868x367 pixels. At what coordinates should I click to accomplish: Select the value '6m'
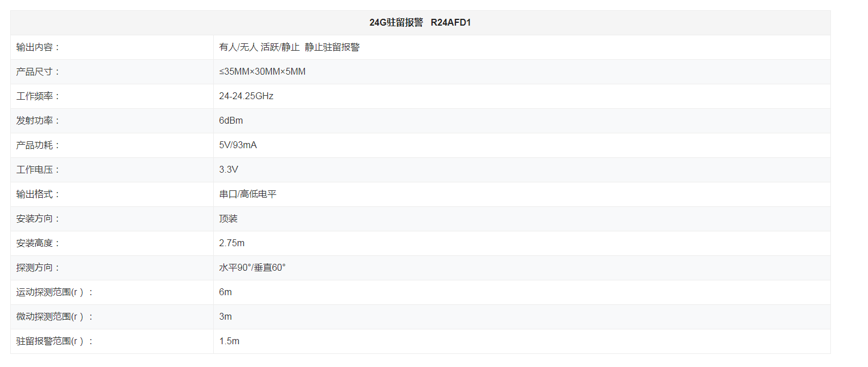tap(225, 292)
